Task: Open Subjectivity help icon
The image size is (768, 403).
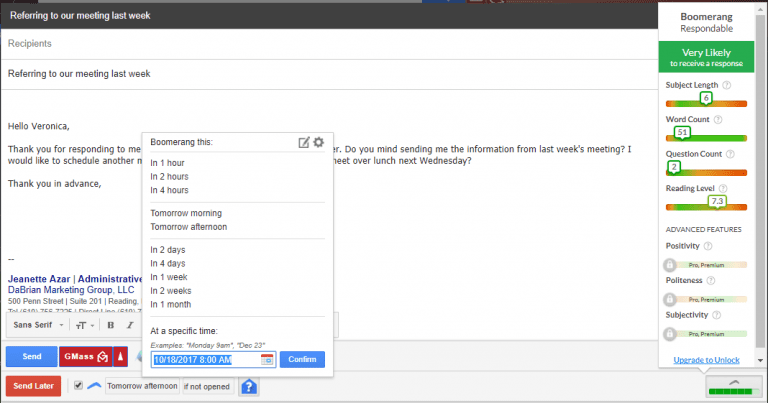Action: pyautogui.click(x=717, y=315)
